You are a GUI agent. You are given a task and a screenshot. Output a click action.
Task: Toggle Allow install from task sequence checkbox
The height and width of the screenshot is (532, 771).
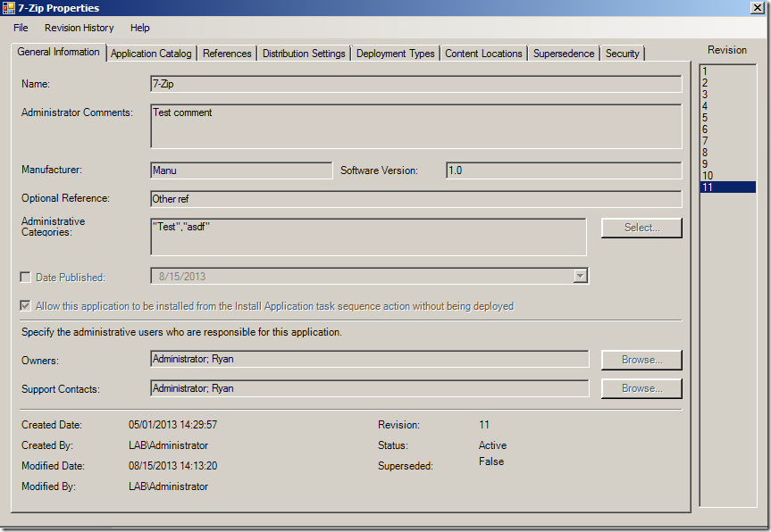pyautogui.click(x=25, y=305)
